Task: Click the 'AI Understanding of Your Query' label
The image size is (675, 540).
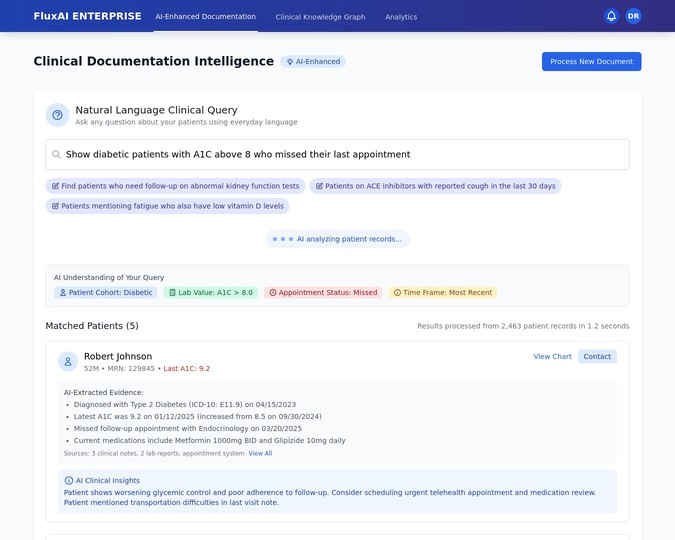Action: click(109, 277)
